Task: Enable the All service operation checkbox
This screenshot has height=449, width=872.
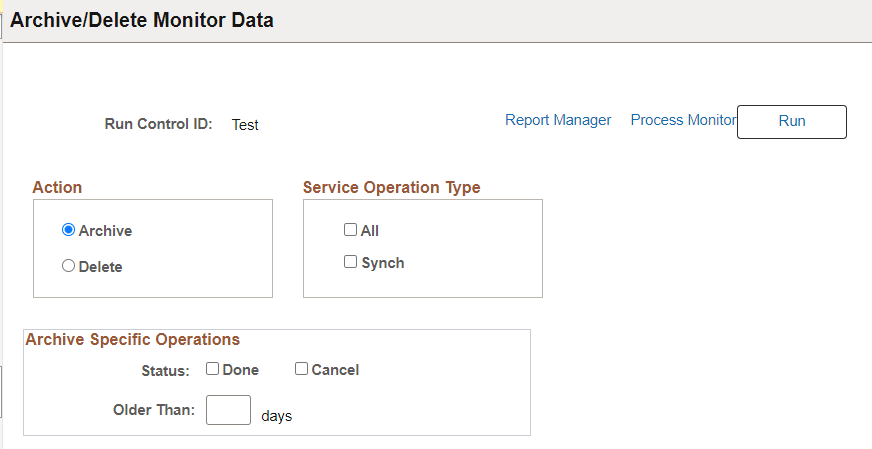Action: 350,230
